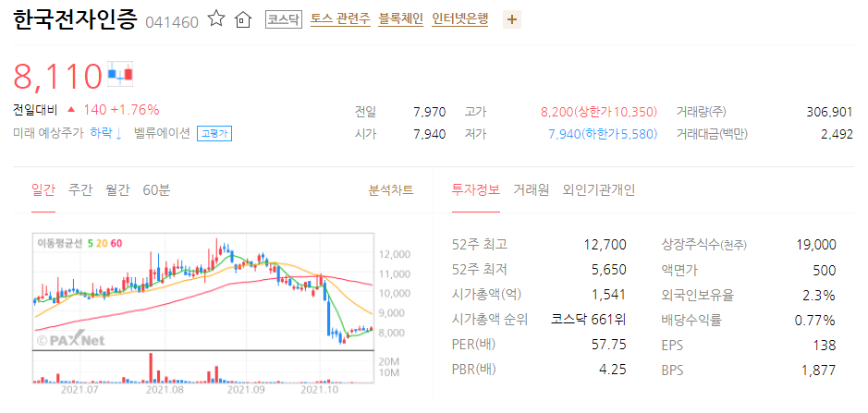Select the 투자정보 tab
Screen dimensions: 868x413
476,190
